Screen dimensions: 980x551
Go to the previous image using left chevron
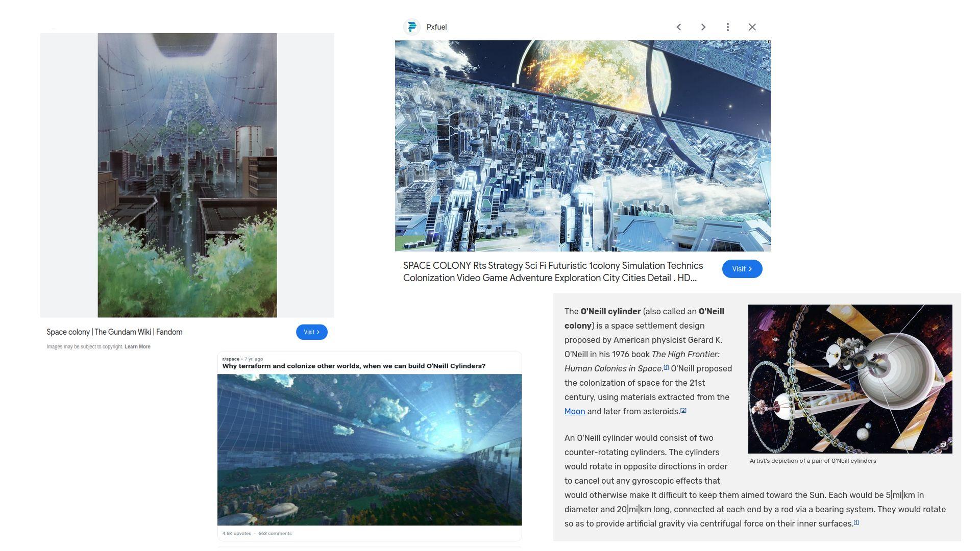pyautogui.click(x=678, y=27)
